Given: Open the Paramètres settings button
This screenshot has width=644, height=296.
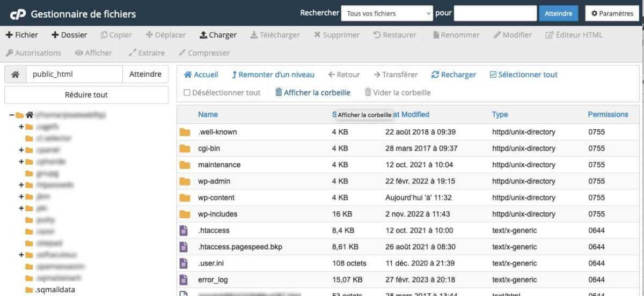Looking at the screenshot, I should pos(612,13).
